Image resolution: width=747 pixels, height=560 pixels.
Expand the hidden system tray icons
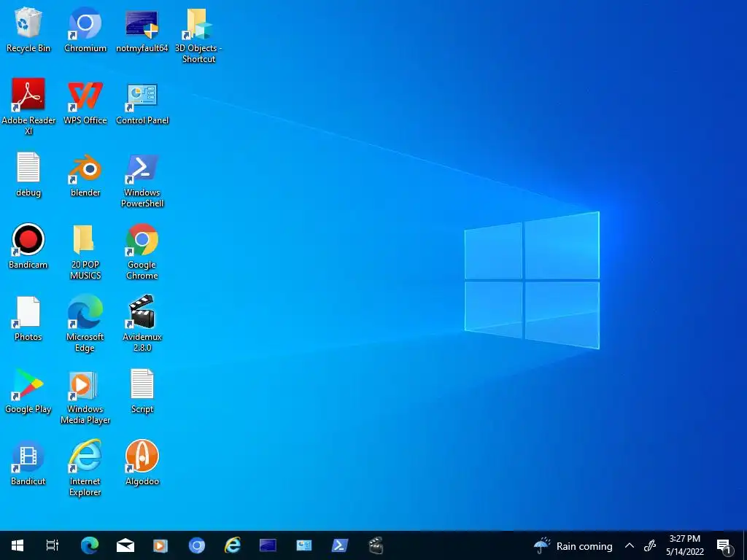(x=630, y=545)
